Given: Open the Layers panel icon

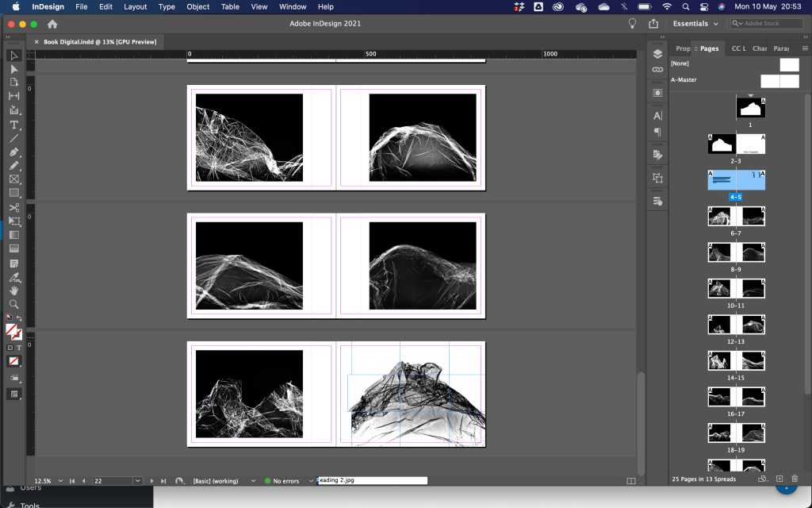Looking at the screenshot, I should [657, 54].
